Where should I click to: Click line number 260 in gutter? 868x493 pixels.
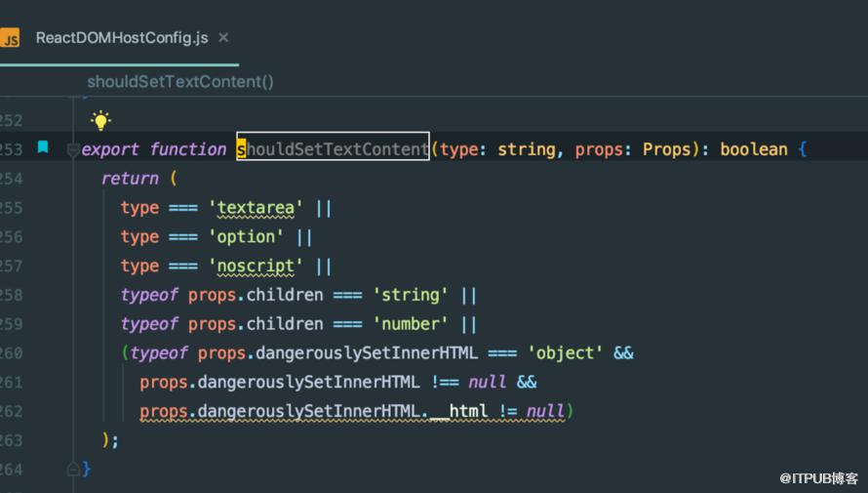point(11,352)
